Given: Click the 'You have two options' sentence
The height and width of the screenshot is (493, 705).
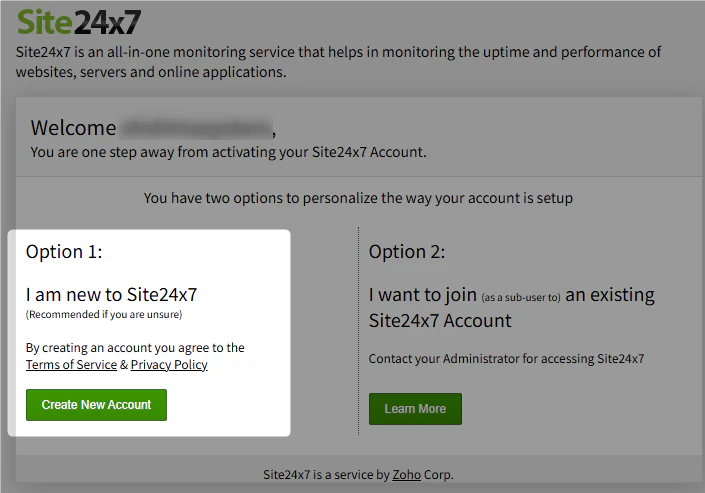Looking at the screenshot, I should pos(358,198).
